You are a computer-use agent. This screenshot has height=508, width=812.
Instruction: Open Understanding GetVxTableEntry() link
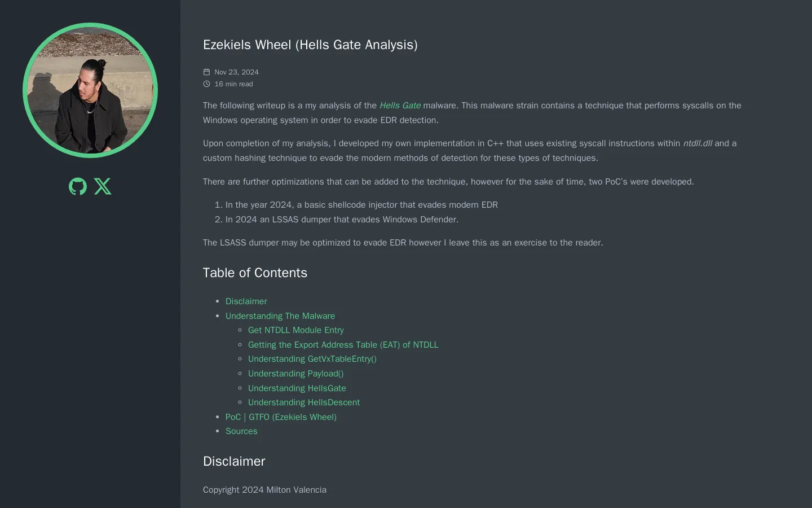312,359
